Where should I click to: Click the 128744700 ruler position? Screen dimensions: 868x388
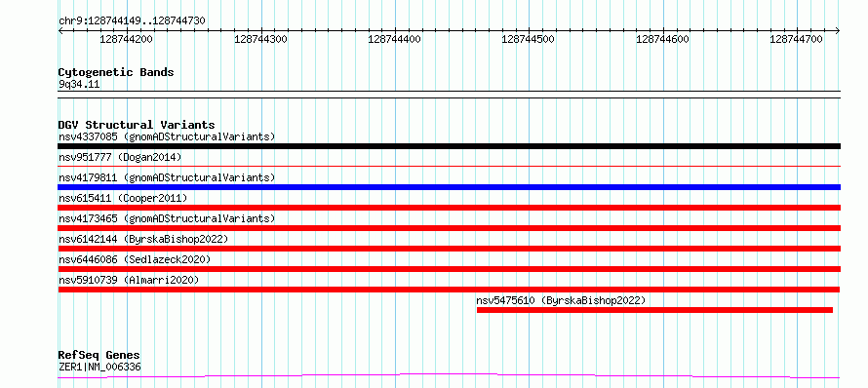tap(797, 39)
